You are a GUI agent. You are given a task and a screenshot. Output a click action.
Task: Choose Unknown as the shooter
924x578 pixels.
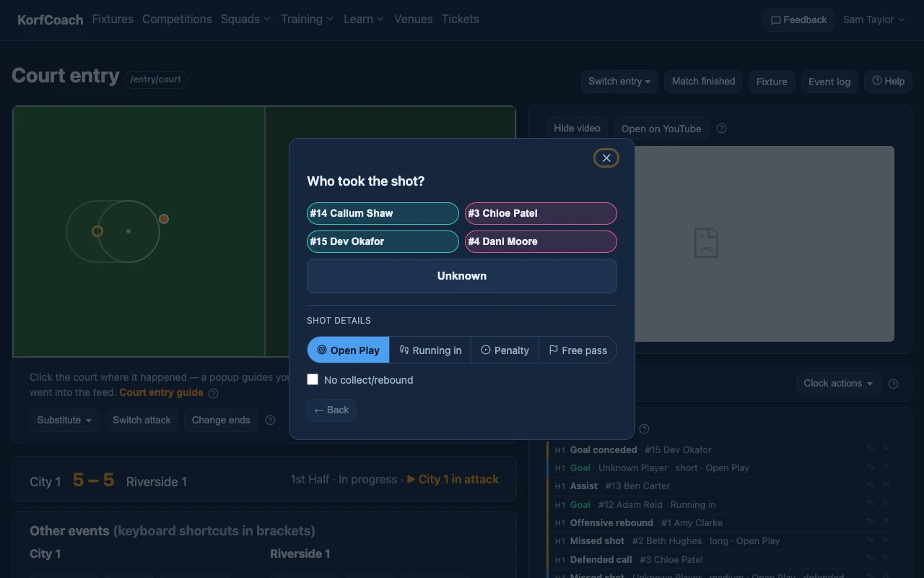(462, 276)
